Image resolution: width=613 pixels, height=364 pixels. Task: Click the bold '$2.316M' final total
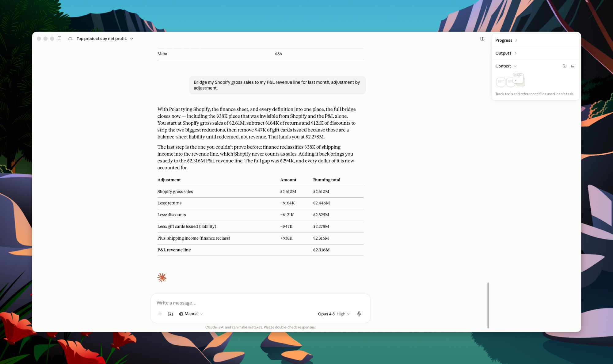[x=321, y=250]
